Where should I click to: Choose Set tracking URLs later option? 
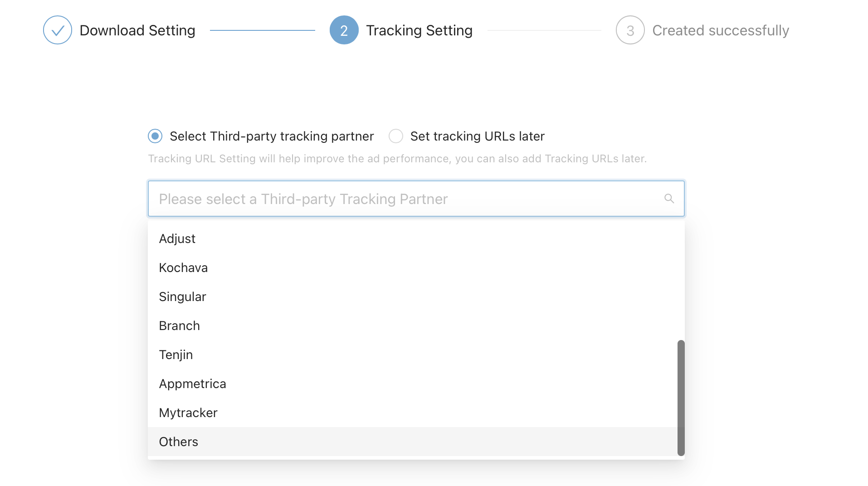coord(396,136)
